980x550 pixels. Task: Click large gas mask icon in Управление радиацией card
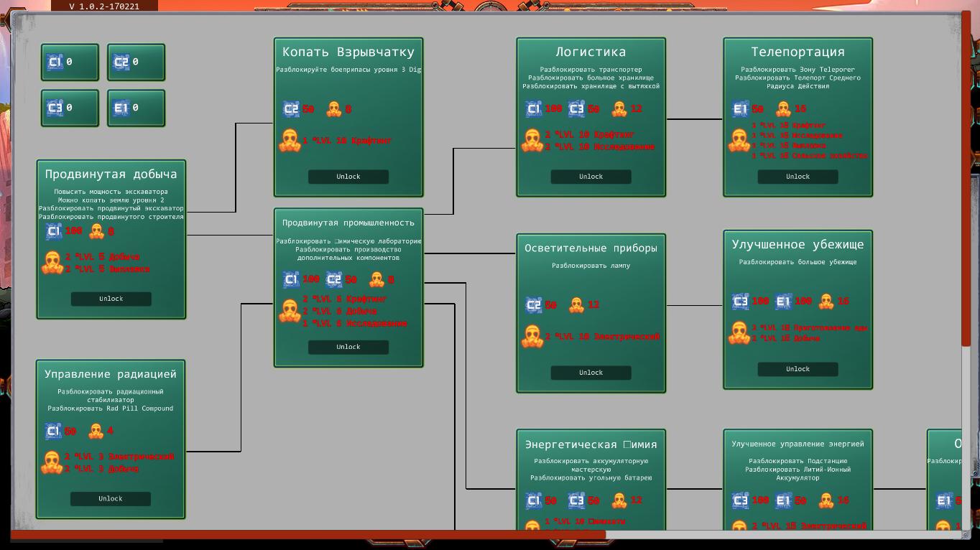click(52, 462)
